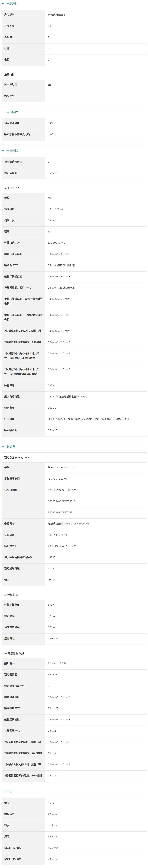
Task: Click the Ex marking II 2 GD Ex eb IIC Gb
Action: click(61, 468)
